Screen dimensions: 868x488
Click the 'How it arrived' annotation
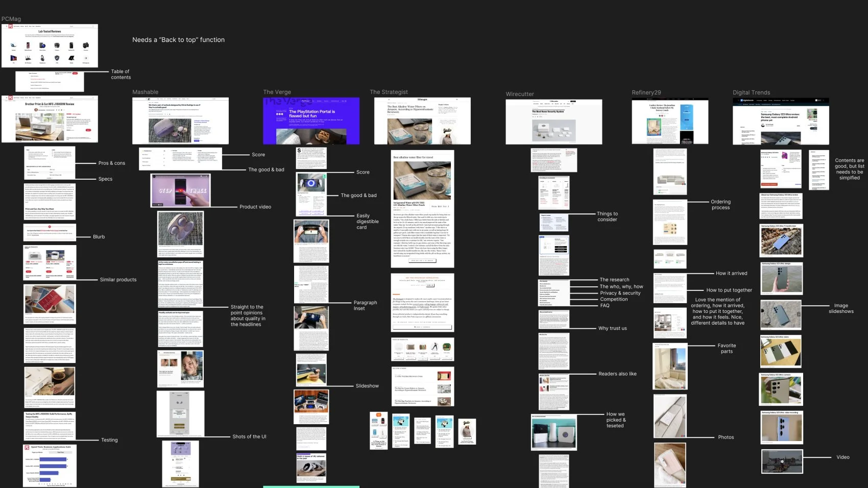732,274
